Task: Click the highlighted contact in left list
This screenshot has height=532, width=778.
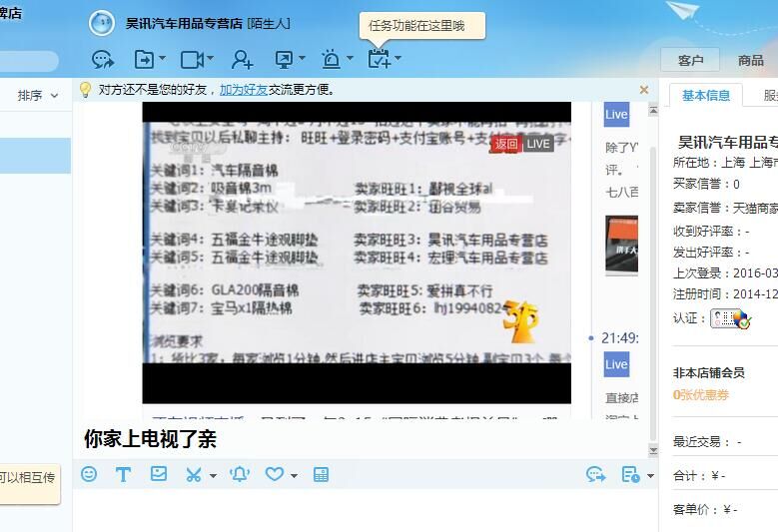Action: coord(35,156)
